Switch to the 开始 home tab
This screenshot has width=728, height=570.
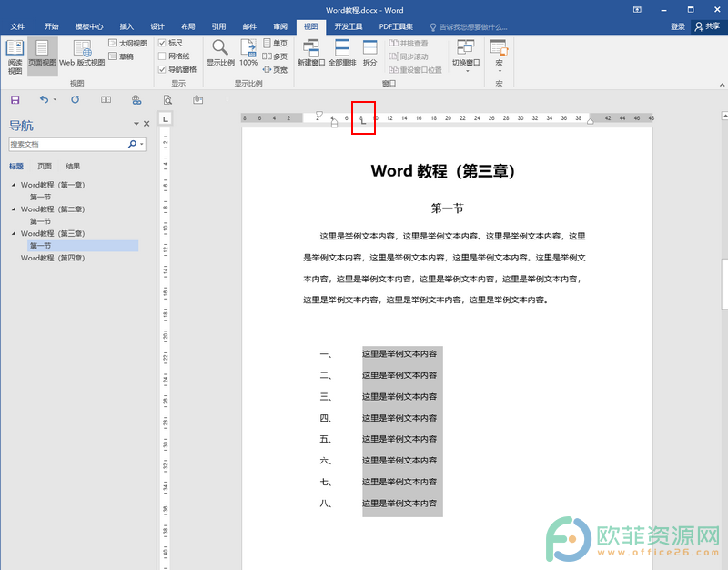click(x=52, y=26)
